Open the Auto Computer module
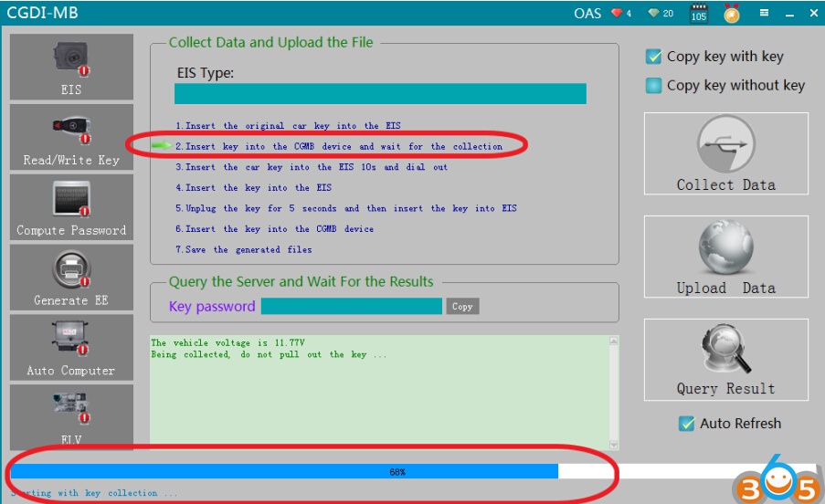Screen dimensions: 825x504 tap(71, 347)
